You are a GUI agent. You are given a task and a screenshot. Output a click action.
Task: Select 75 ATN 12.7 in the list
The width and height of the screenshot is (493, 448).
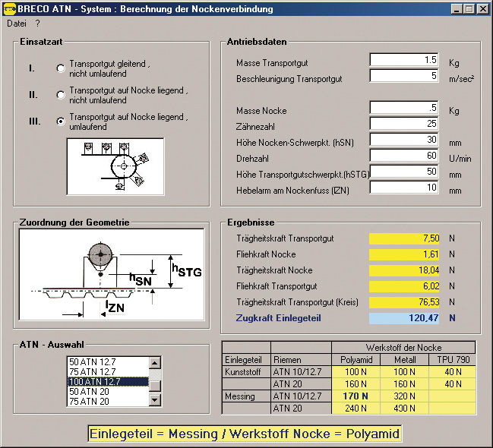(x=108, y=372)
